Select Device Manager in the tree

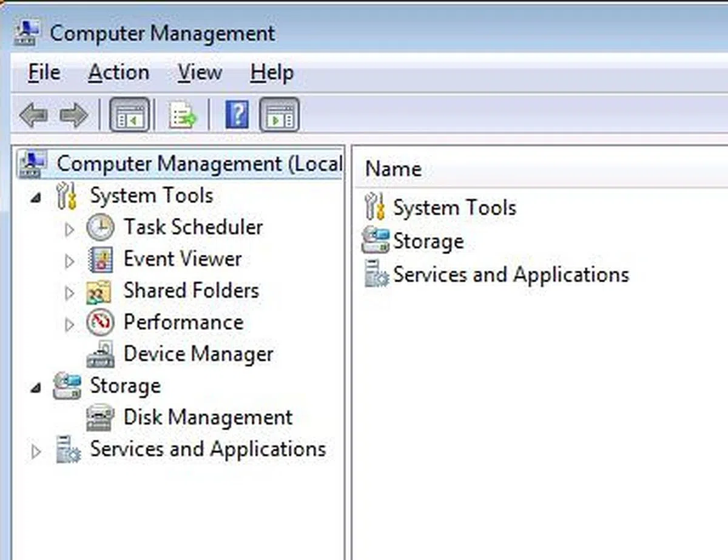[198, 354]
